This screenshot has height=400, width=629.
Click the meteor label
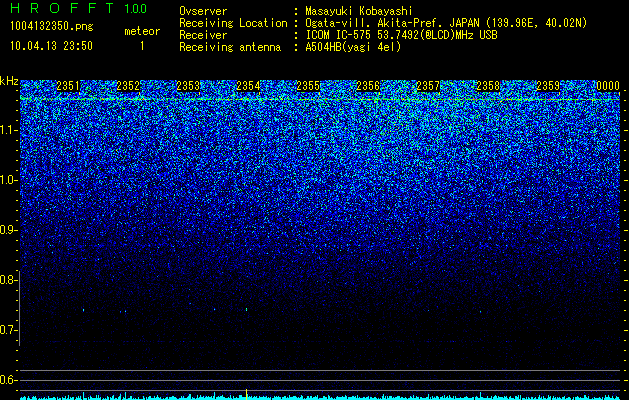tap(142, 31)
